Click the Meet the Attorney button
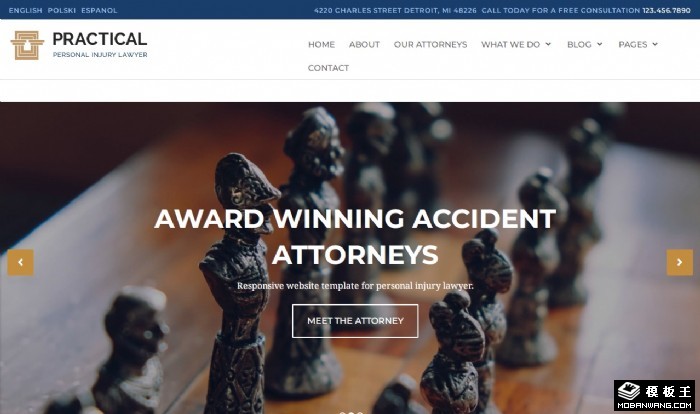 point(355,321)
